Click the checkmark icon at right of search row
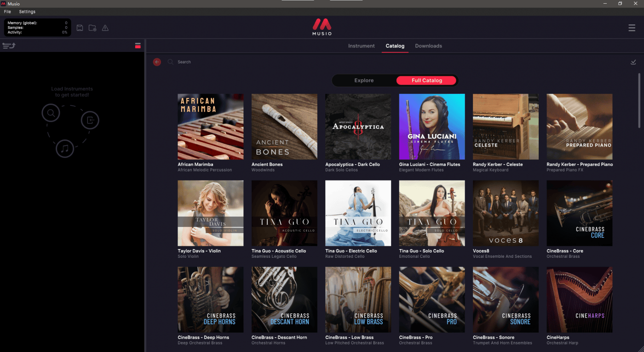Viewport: 644px width, 352px height. pos(633,62)
